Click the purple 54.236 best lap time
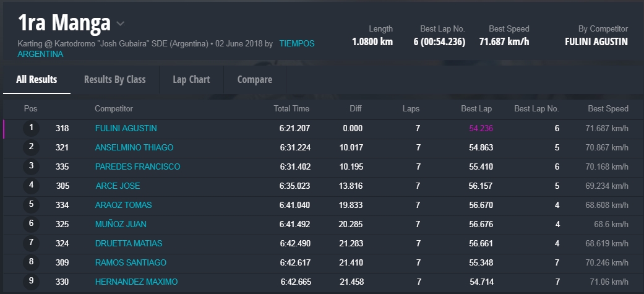This screenshot has width=644, height=294. (481, 129)
